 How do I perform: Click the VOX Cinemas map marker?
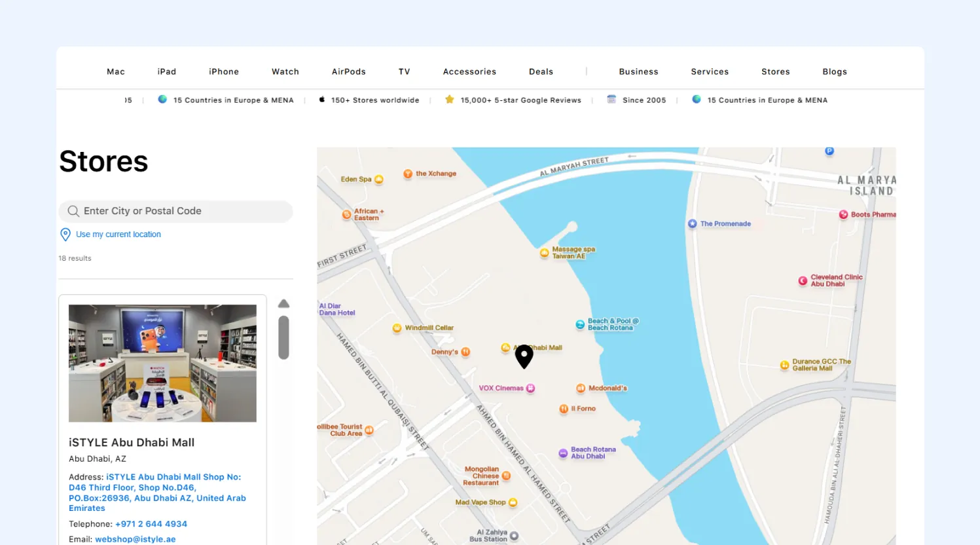point(530,388)
